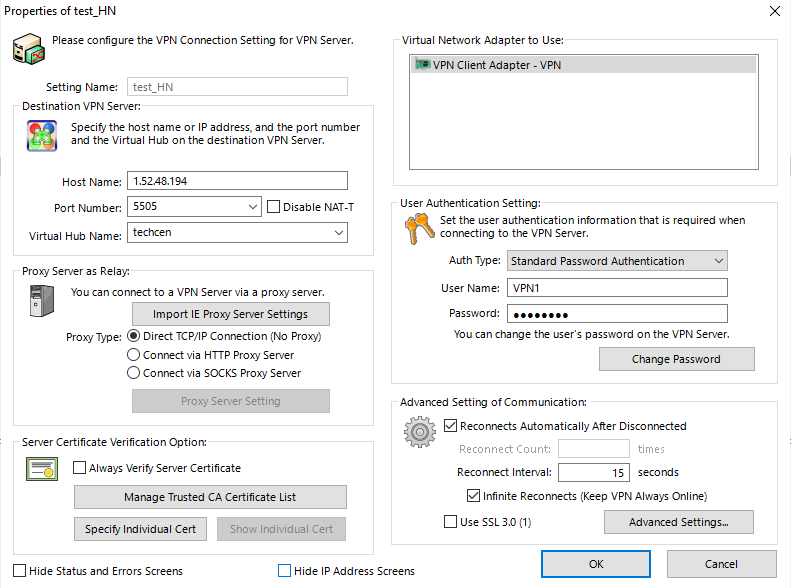Viewport: 791px width, 588px height.
Task: Click the network adapter card icon
Action: point(422,65)
